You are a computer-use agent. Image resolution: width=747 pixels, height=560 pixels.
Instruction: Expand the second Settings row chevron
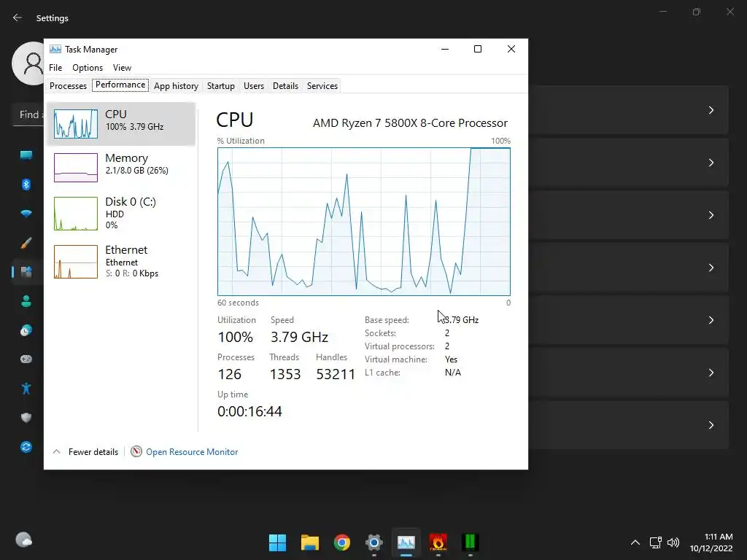(x=711, y=163)
